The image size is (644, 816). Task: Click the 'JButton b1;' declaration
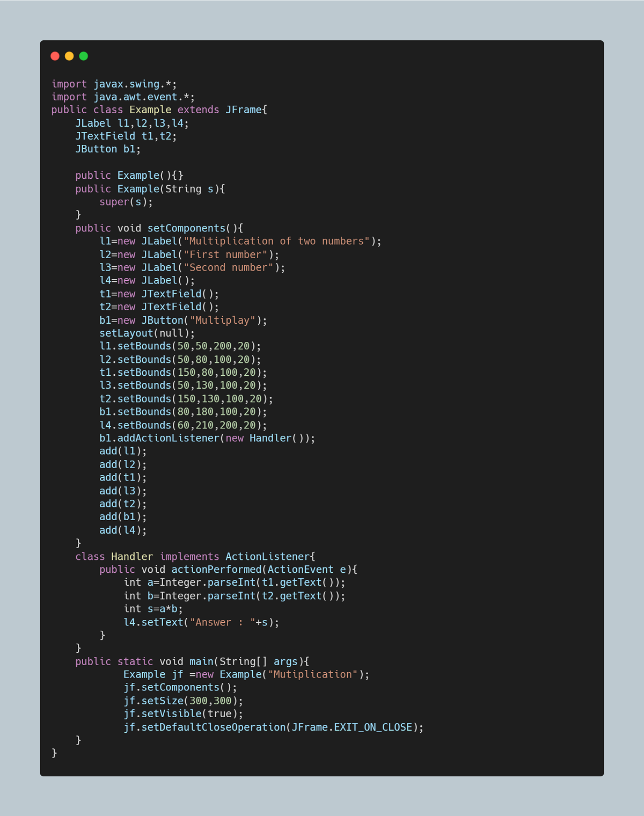point(108,149)
